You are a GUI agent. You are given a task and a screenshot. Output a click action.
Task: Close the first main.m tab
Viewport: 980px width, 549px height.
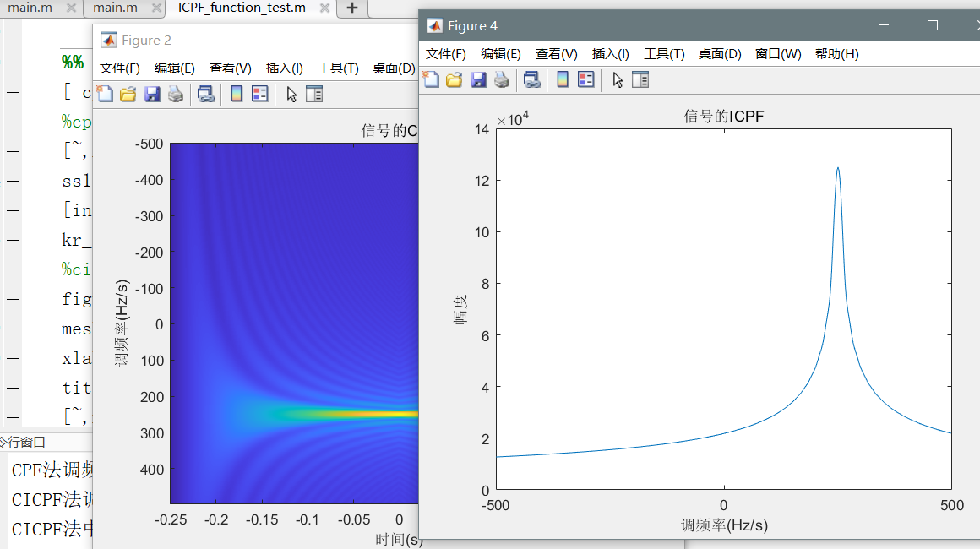pos(71,8)
